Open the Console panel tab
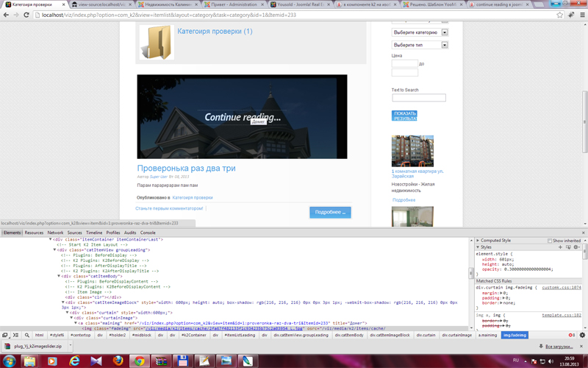Viewport: 588px width, 368px height. tap(148, 233)
